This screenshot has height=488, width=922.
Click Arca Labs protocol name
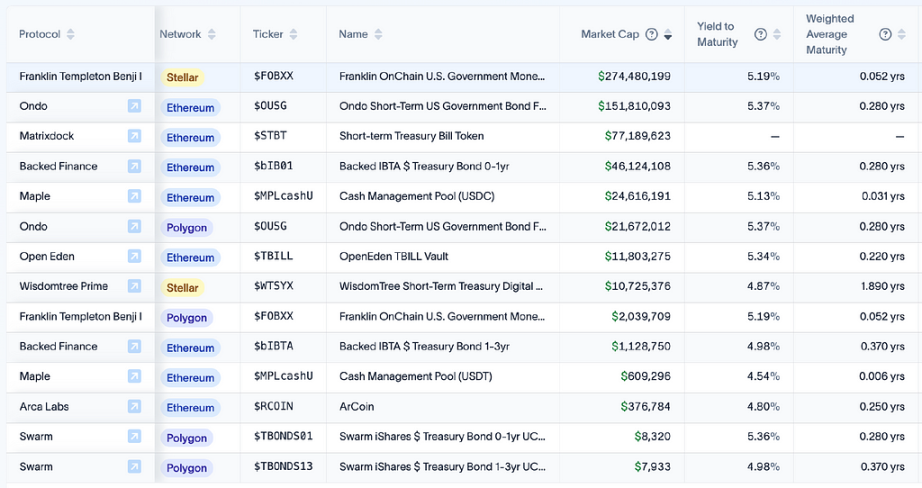(x=44, y=406)
